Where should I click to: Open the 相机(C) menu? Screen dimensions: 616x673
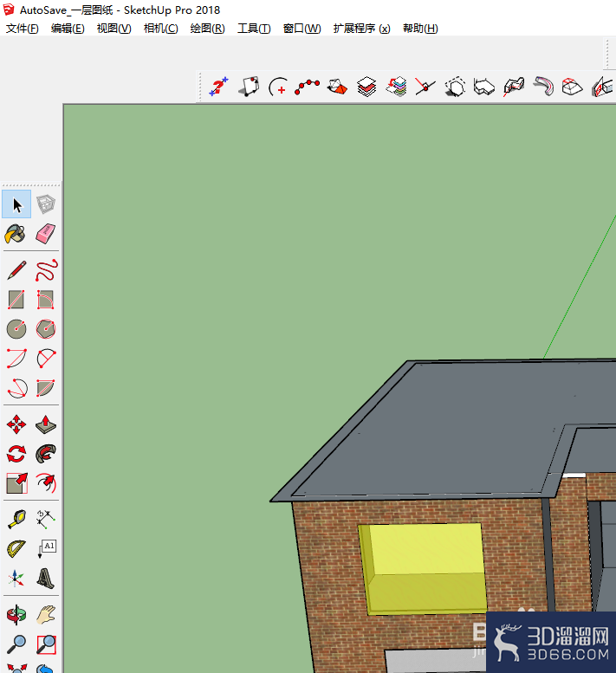(x=160, y=29)
